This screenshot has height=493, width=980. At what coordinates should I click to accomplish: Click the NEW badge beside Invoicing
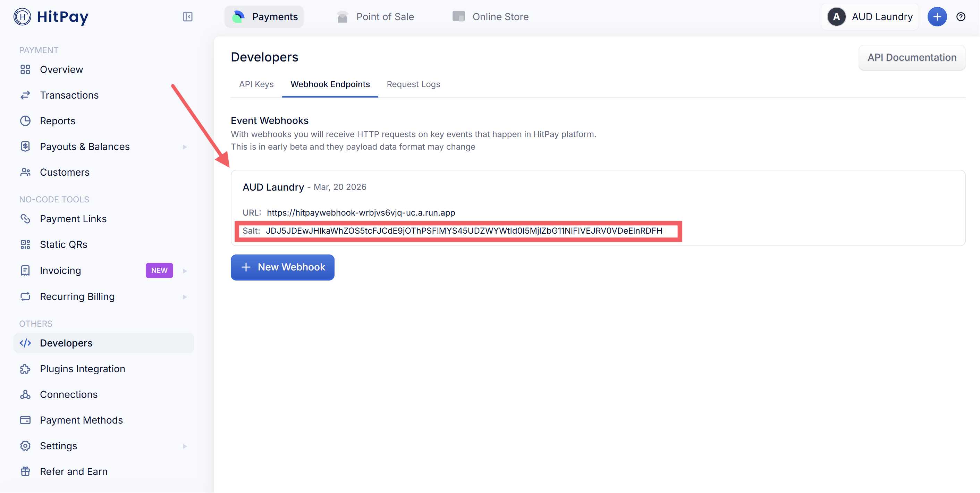tap(159, 271)
